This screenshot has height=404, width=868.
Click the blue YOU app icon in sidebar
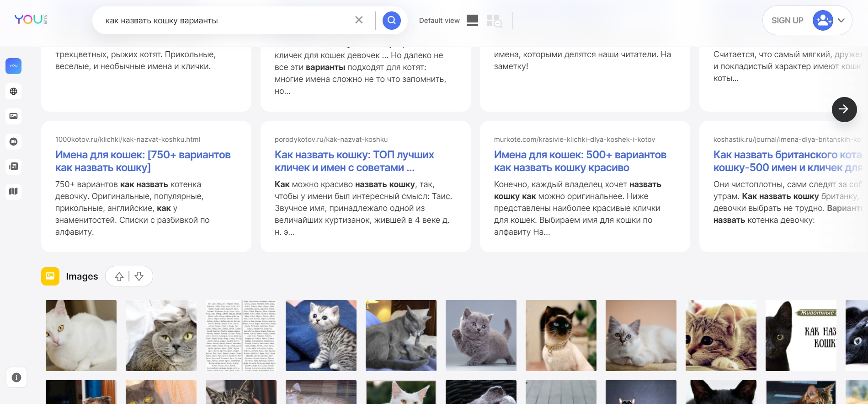14,66
